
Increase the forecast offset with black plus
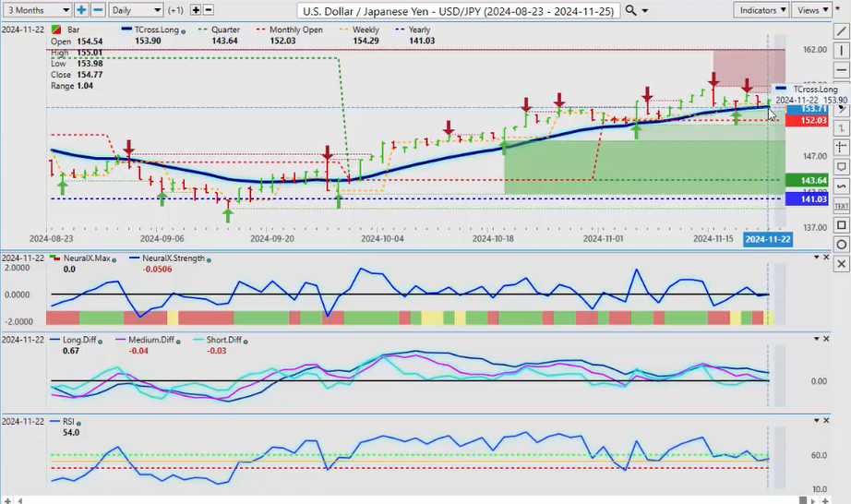pyautogui.click(x=196, y=10)
